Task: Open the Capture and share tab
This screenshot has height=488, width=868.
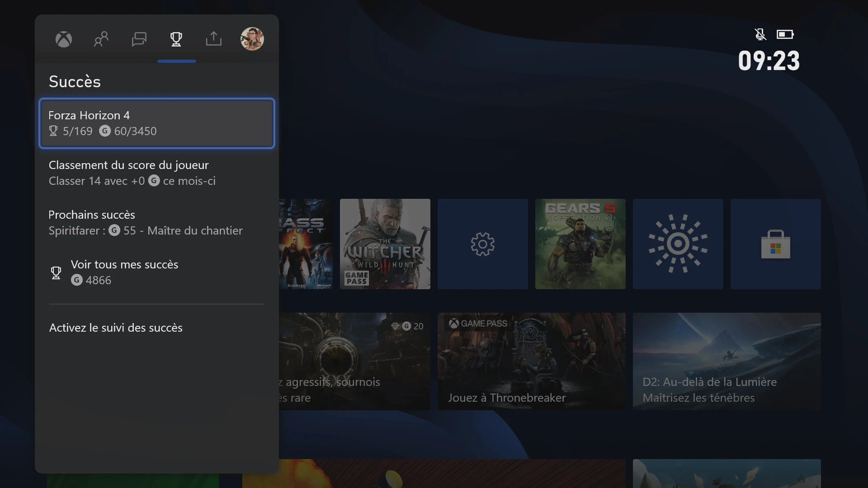Action: (x=214, y=39)
